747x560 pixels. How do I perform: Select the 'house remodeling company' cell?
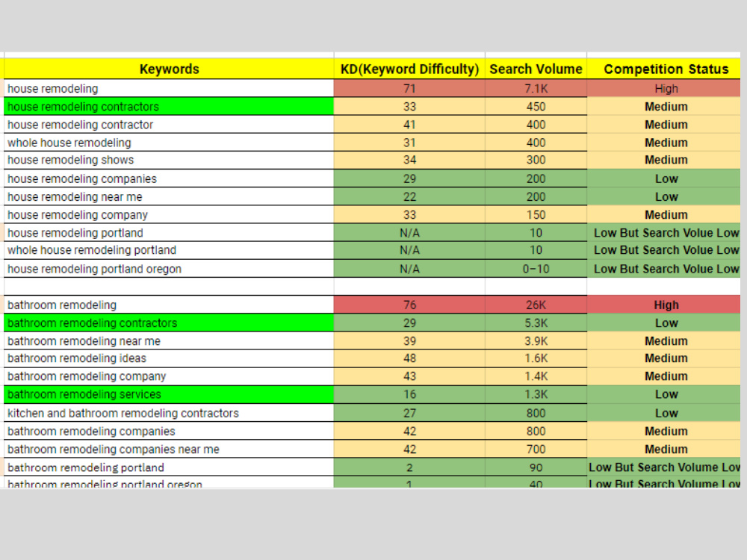[x=169, y=215]
